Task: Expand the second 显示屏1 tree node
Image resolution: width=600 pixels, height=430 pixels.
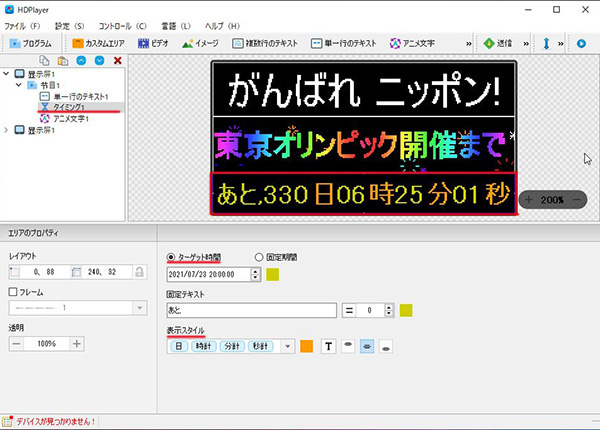Action: pyautogui.click(x=6, y=130)
